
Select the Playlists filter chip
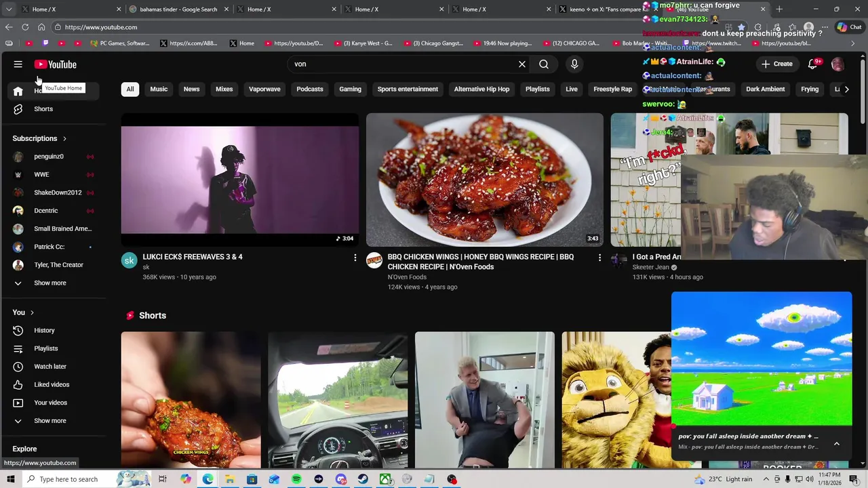coord(537,89)
